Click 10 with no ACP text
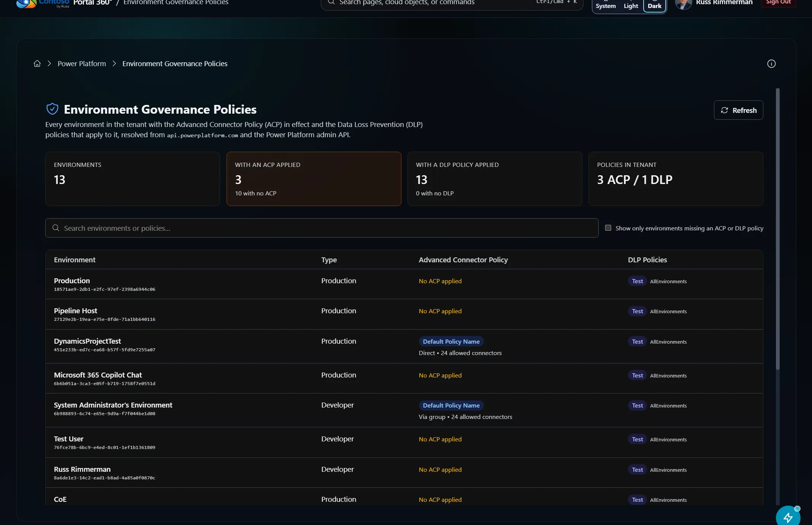 pos(255,193)
